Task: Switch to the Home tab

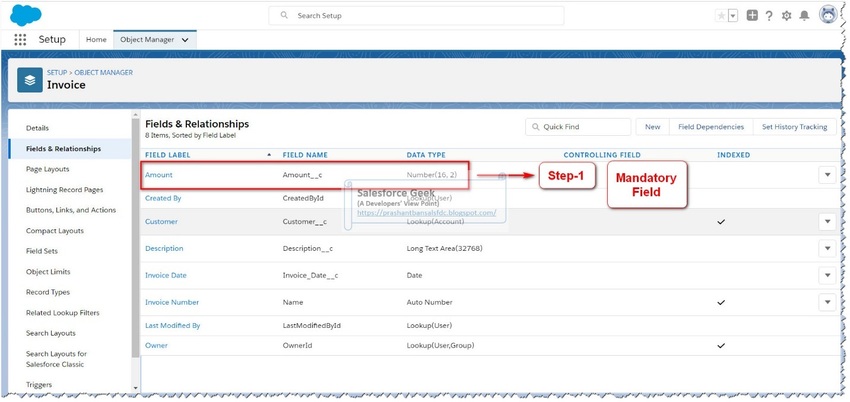Action: [96, 40]
